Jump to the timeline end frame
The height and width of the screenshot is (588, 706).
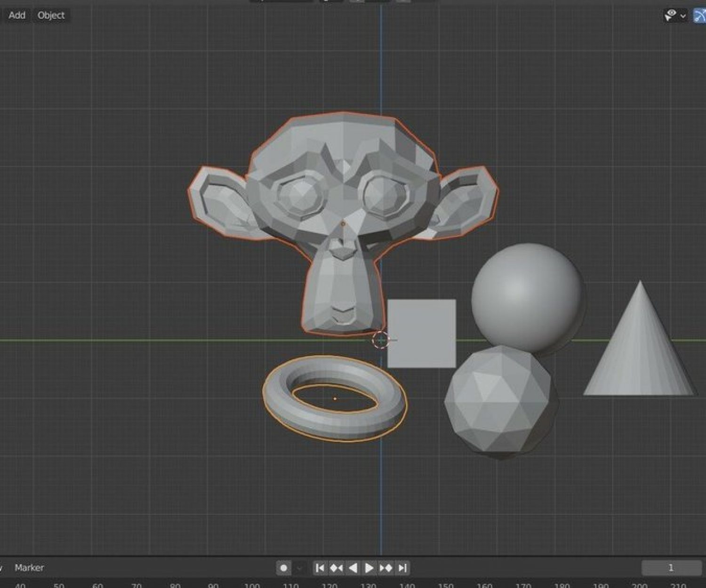[x=402, y=568]
